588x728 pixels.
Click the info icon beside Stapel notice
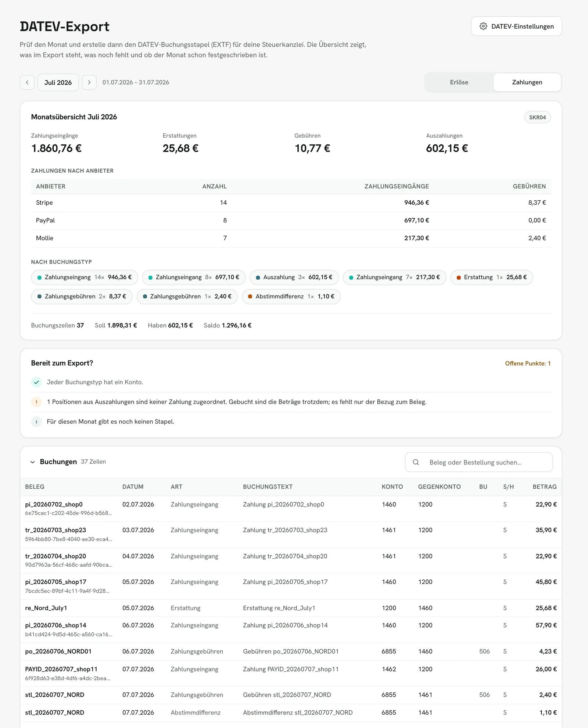[x=36, y=422]
